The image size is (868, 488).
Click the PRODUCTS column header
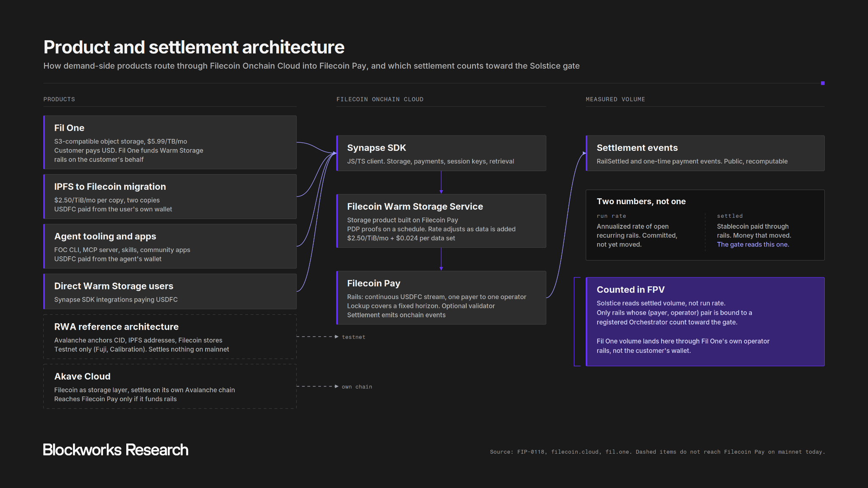click(59, 99)
